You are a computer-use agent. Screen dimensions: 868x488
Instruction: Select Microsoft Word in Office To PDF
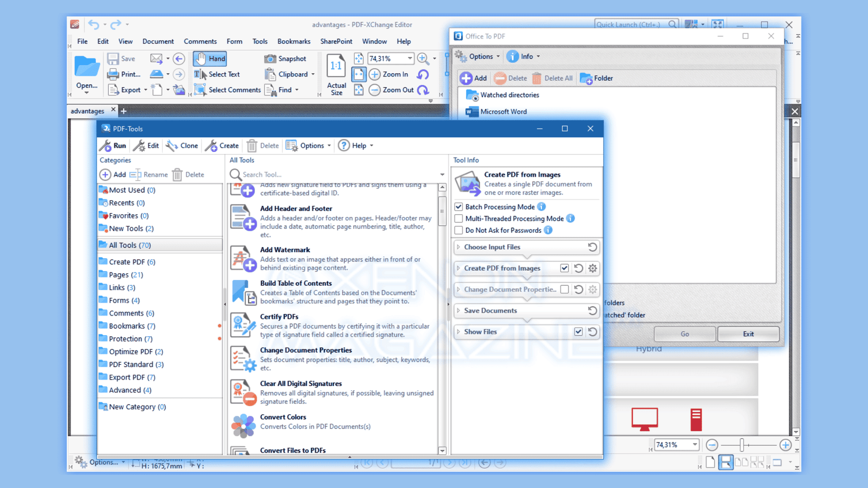pyautogui.click(x=496, y=112)
